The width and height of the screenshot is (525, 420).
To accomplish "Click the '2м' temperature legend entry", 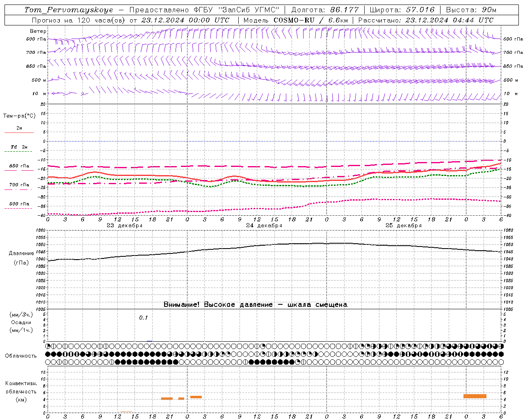I will (19, 128).
